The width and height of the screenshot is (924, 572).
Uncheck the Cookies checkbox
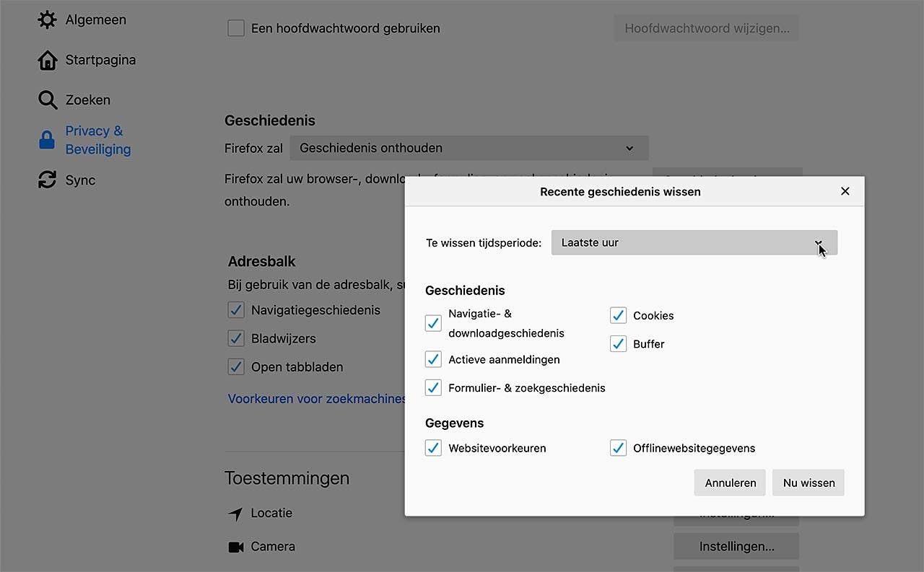pos(618,315)
